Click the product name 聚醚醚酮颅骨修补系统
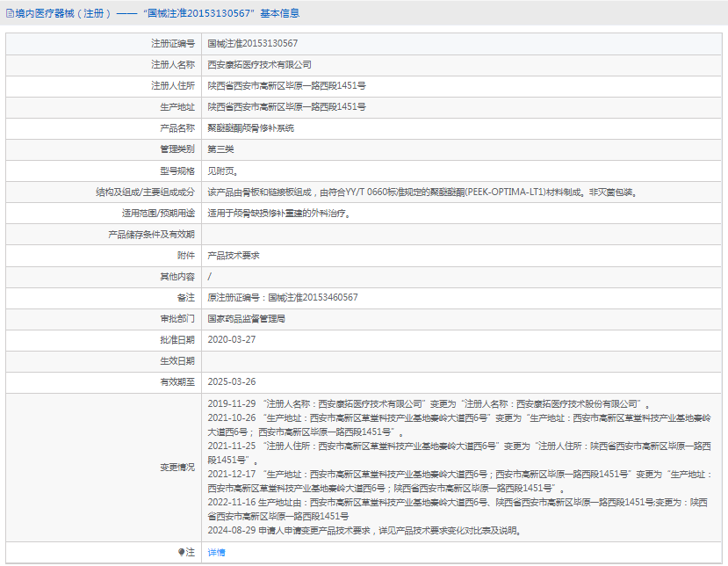The image size is (728, 566). (x=250, y=127)
